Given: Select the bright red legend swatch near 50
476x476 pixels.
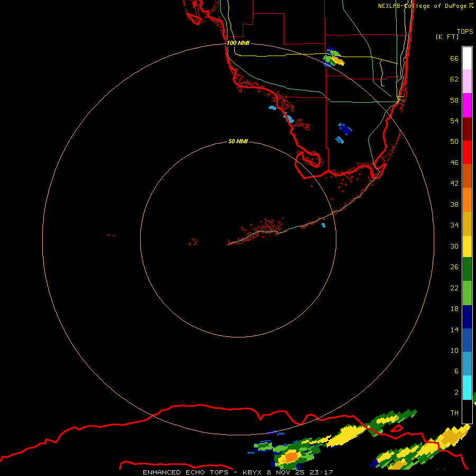Looking at the screenshot, I should (467, 152).
